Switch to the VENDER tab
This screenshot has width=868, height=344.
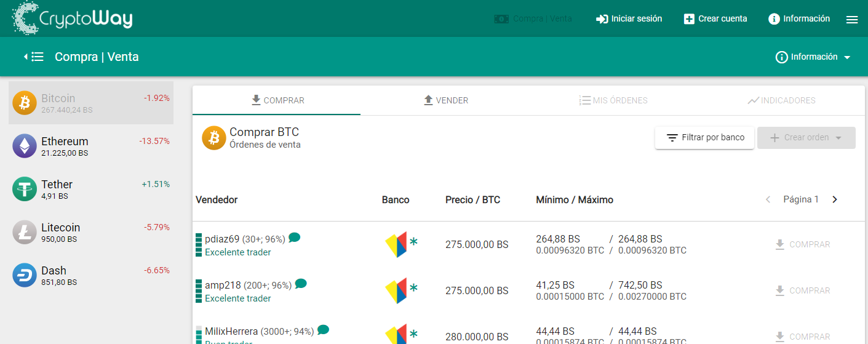(445, 100)
